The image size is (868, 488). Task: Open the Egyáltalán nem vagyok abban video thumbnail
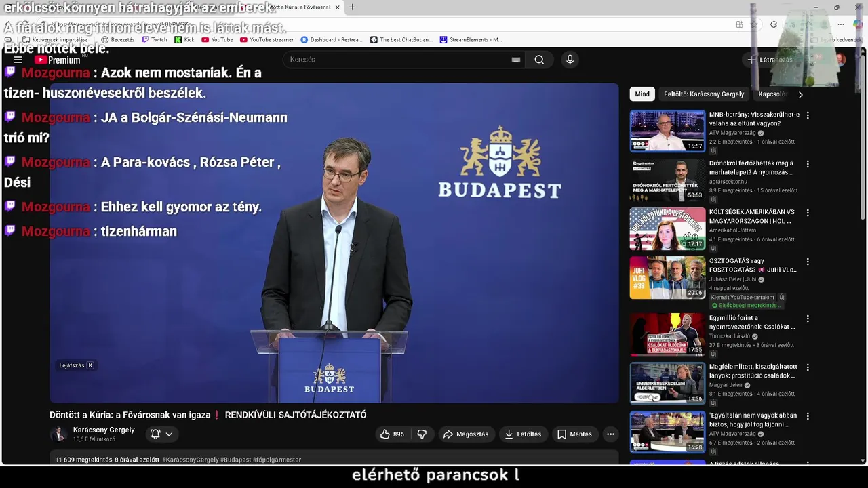pos(667,432)
